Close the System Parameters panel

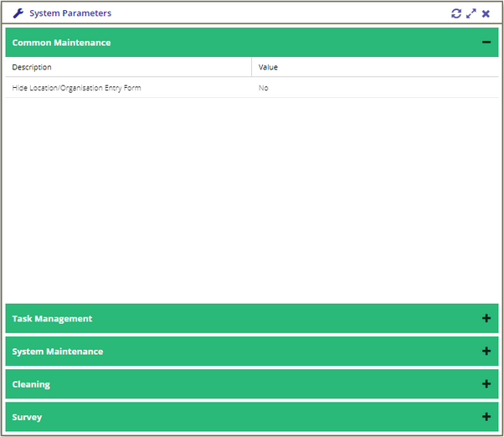click(486, 13)
